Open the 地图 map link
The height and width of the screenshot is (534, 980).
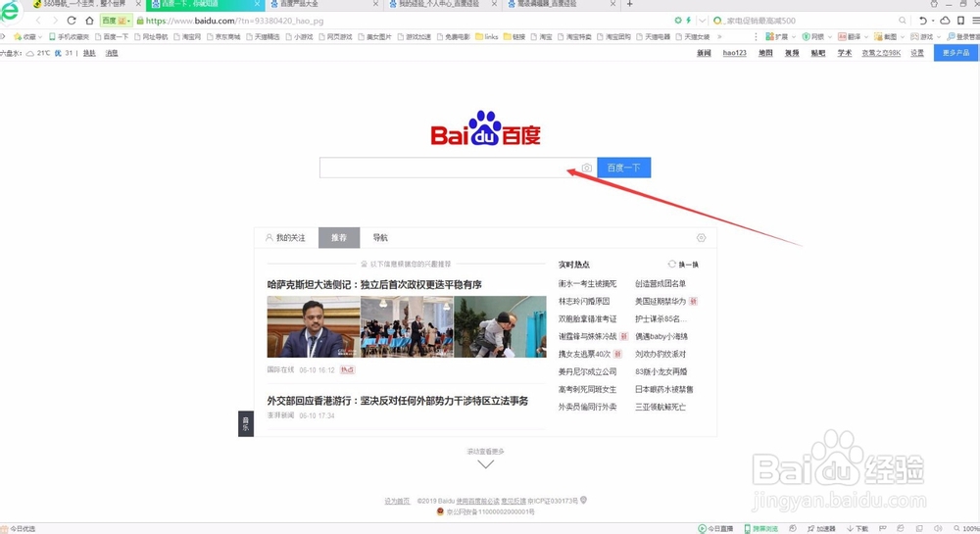tap(765, 53)
